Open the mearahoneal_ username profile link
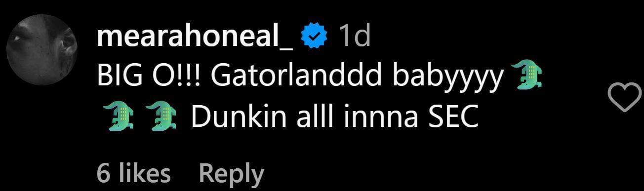This screenshot has width=644, height=191. click(196, 38)
